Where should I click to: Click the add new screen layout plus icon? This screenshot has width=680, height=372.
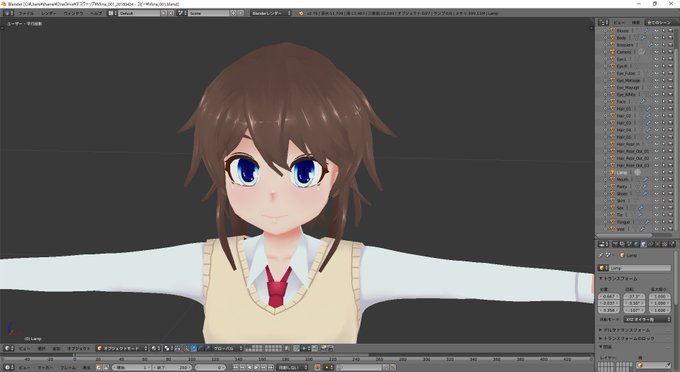pyautogui.click(x=163, y=13)
